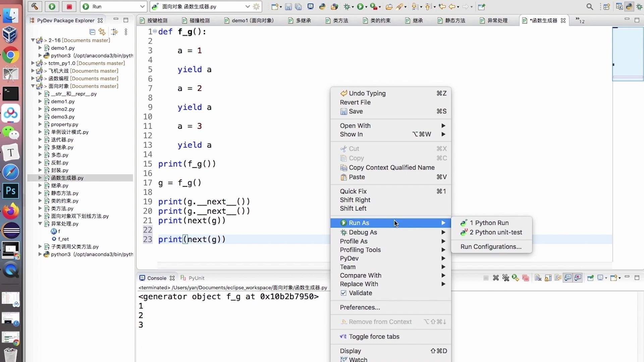Click Link with Editor in Package Explorer

(102, 32)
